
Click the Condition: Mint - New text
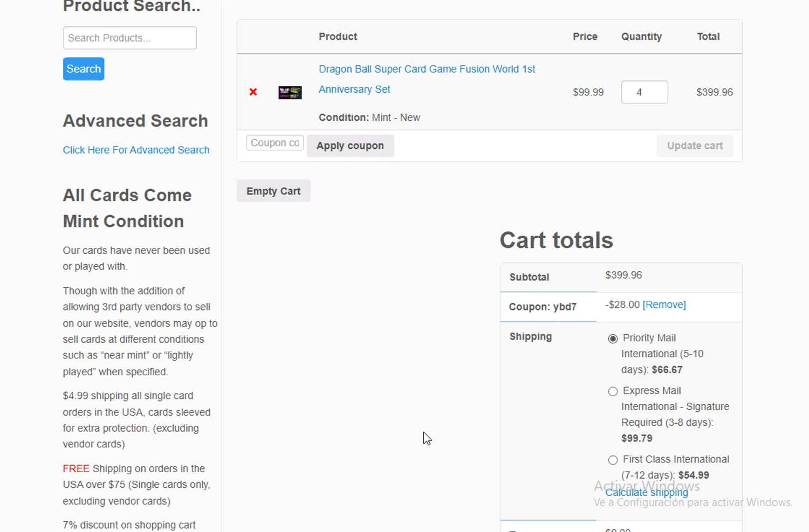369,118
